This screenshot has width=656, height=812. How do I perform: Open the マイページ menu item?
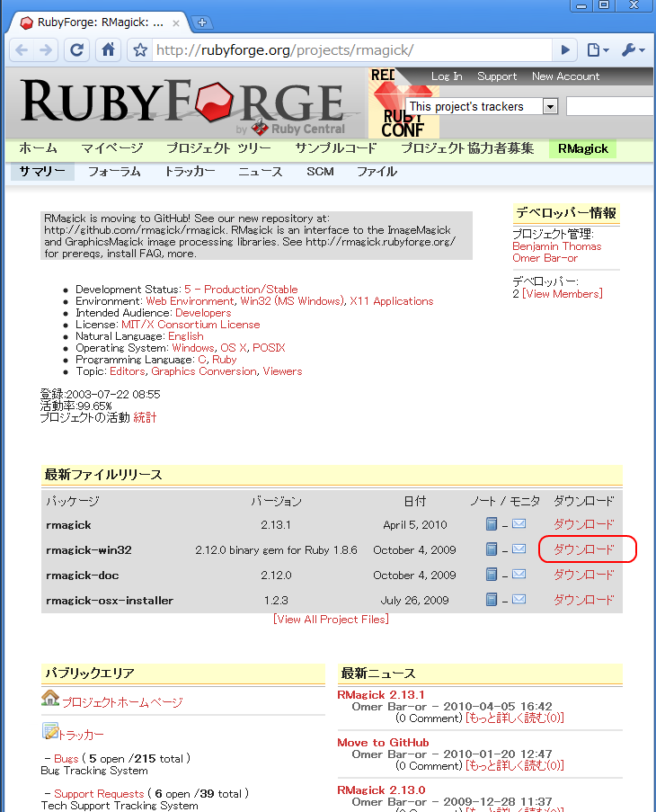point(112,148)
